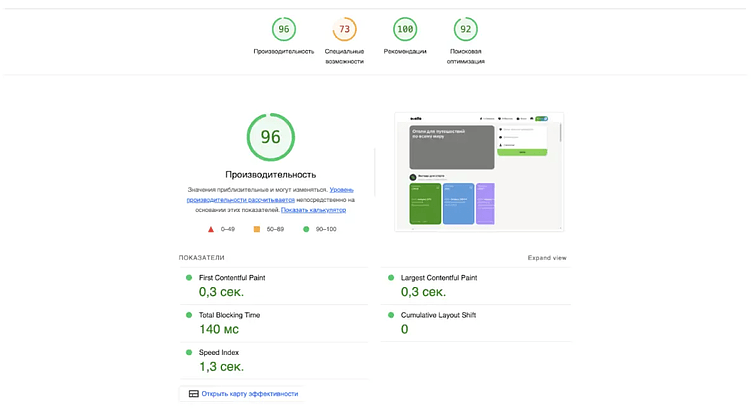This screenshot has width=751, height=412.
Task: Click the red triangle 0–49 legend icon
Action: (211, 229)
